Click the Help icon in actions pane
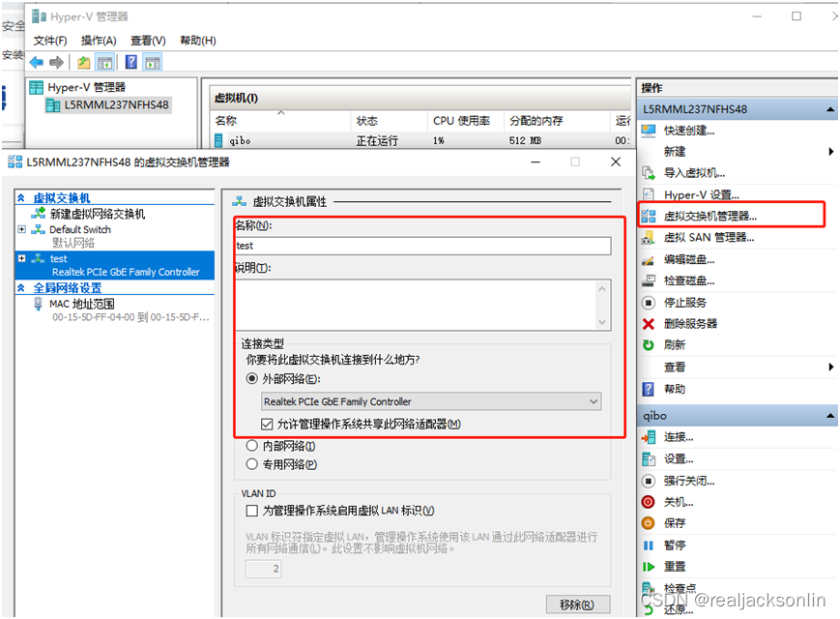This screenshot has width=840, height=619. [x=649, y=389]
